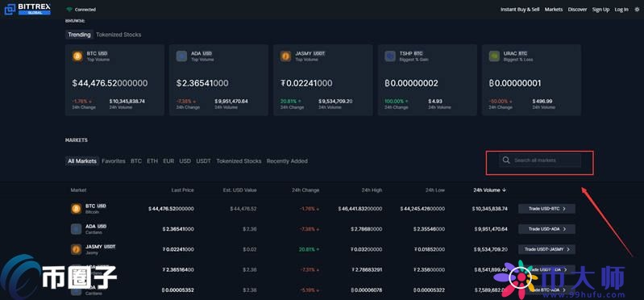Click the Bittrex Global logo
The height and width of the screenshot is (300, 644).
point(27,9)
